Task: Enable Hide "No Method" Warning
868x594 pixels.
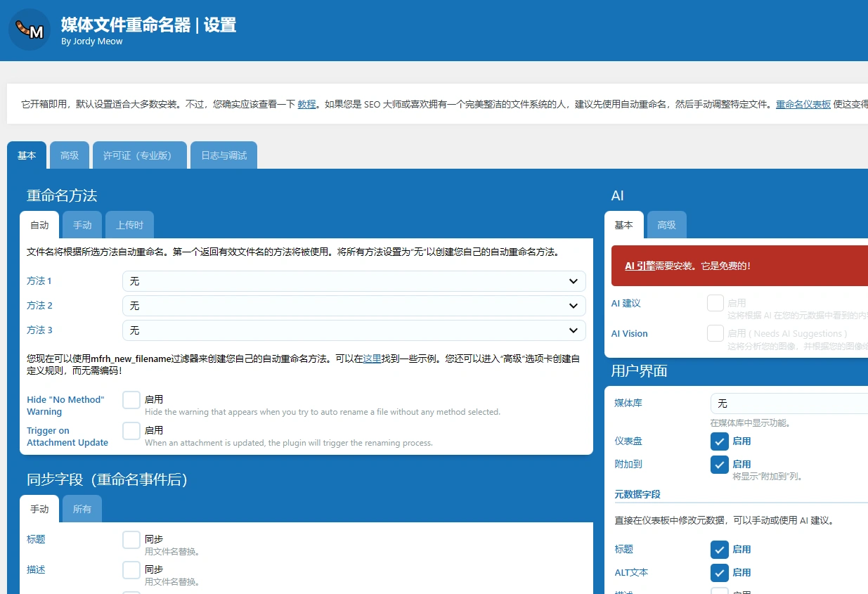Action: (131, 399)
